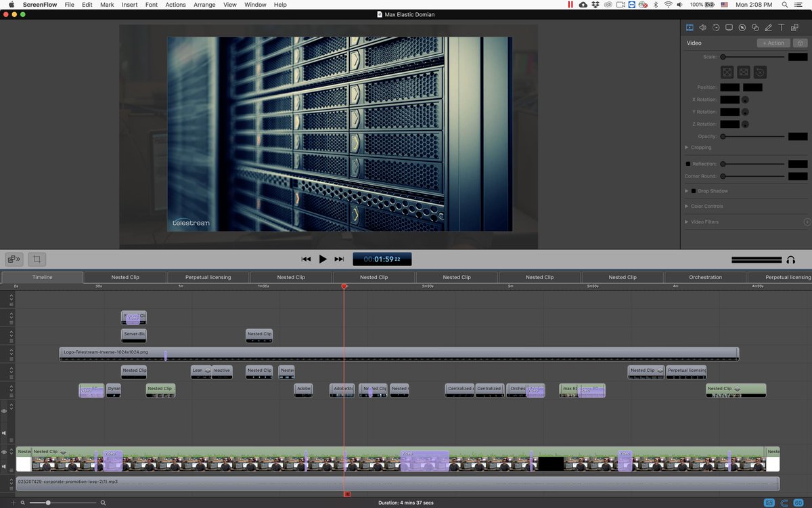Open the Media Library icon

point(794,28)
